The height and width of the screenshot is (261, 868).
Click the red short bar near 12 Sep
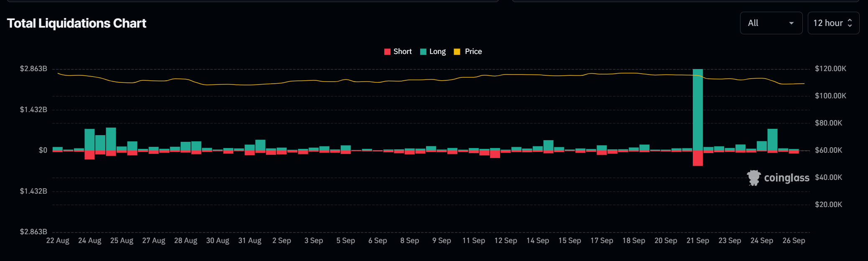495,154
